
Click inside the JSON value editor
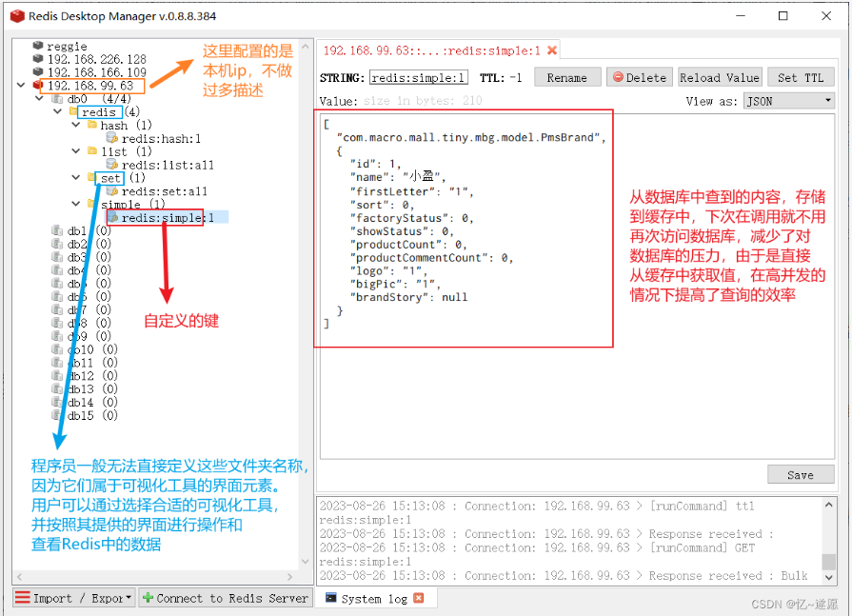click(577, 287)
